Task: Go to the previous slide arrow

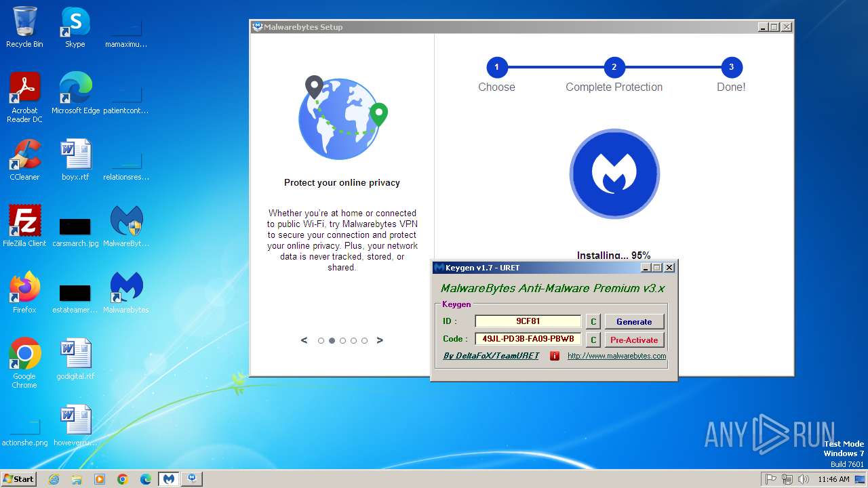Action: pos(304,340)
